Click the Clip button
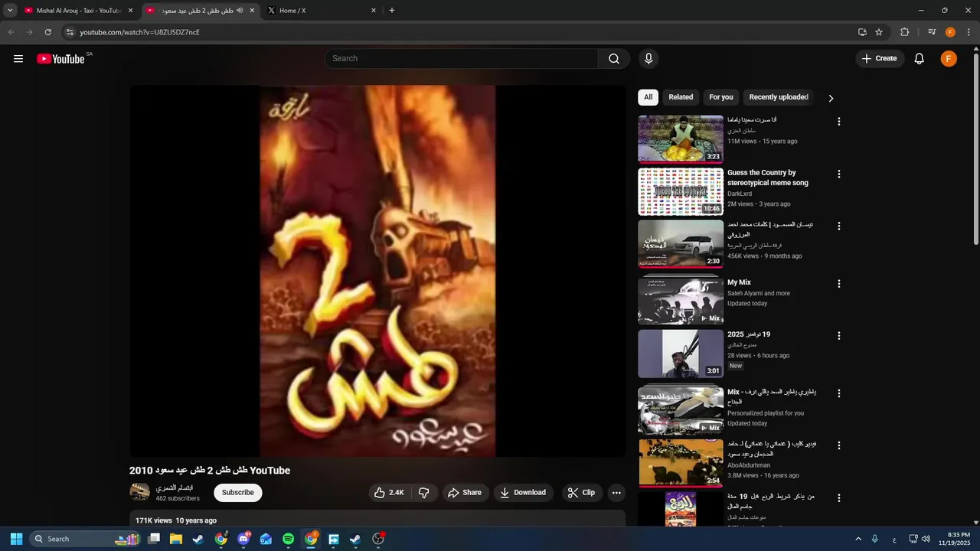 [581, 493]
